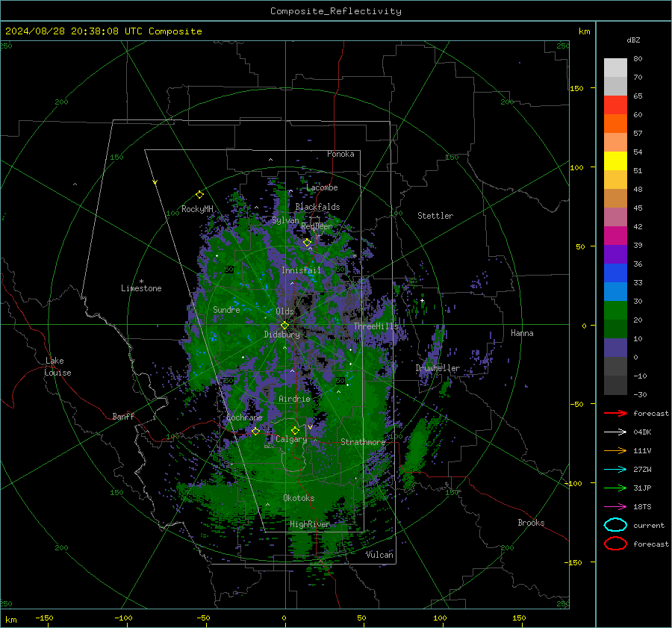Pick the cyan 27ZW arrow legend icon
672x628 pixels.
[x=615, y=470]
